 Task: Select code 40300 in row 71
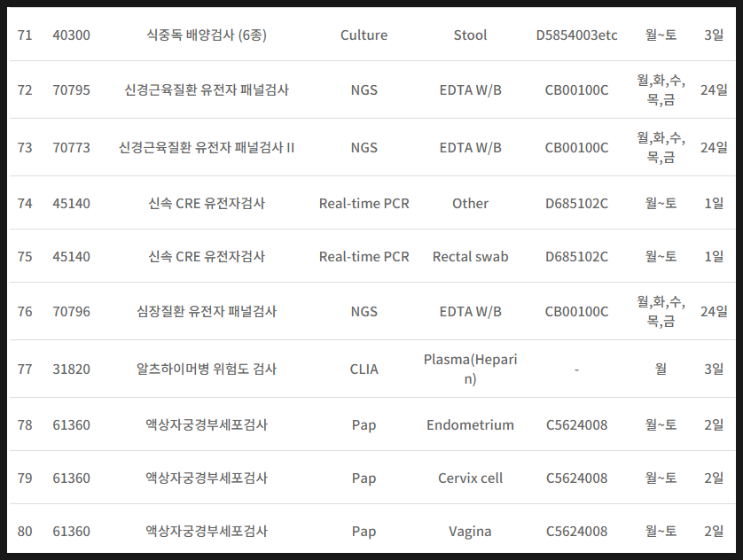[x=71, y=35]
